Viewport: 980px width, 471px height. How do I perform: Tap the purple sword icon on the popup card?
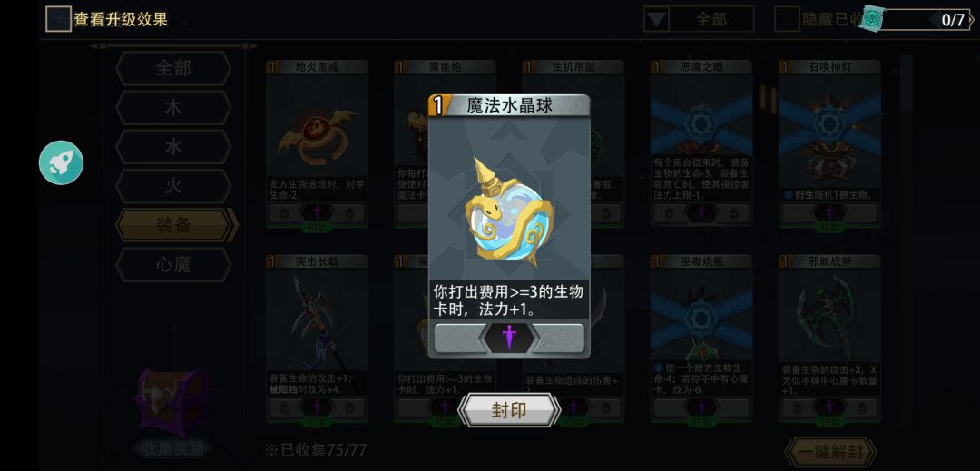(509, 338)
